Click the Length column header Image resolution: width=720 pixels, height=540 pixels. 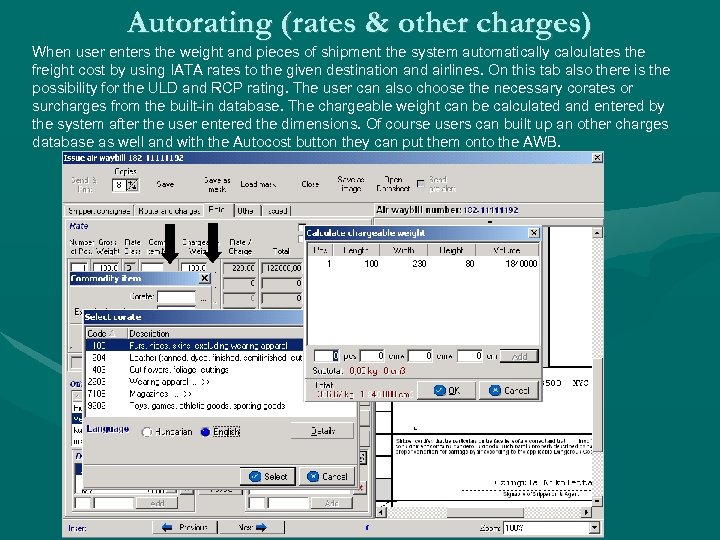tap(356, 250)
